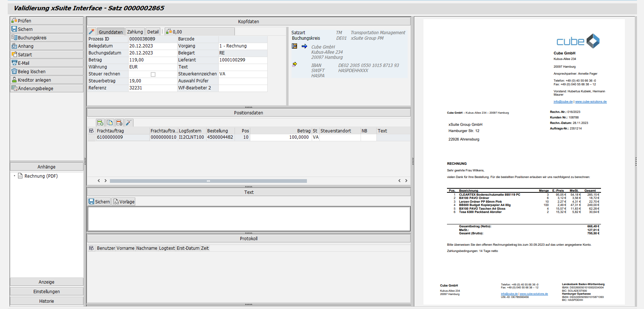The width and height of the screenshot is (644, 309).
Task: Expand the Historie panel
Action: [47, 301]
